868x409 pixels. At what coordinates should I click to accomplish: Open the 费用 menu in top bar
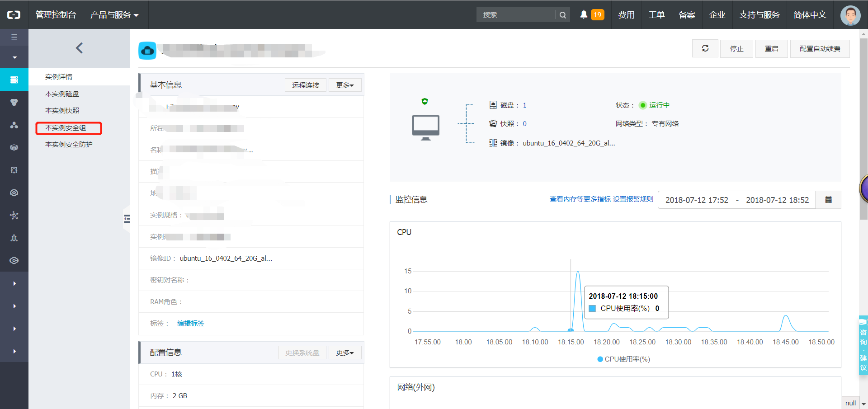click(x=626, y=14)
